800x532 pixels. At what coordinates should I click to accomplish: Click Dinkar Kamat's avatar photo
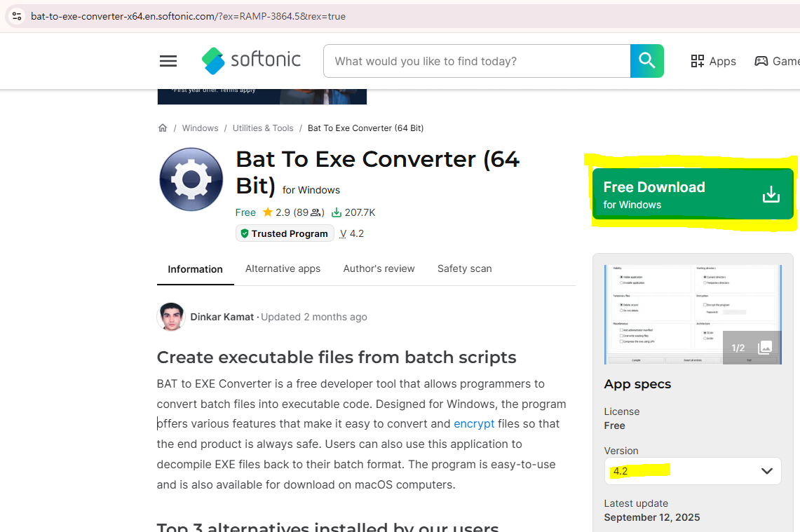[171, 317]
